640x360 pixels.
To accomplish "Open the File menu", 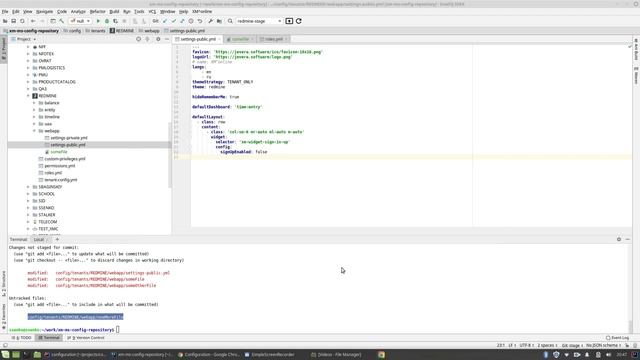I will pos(5,11).
